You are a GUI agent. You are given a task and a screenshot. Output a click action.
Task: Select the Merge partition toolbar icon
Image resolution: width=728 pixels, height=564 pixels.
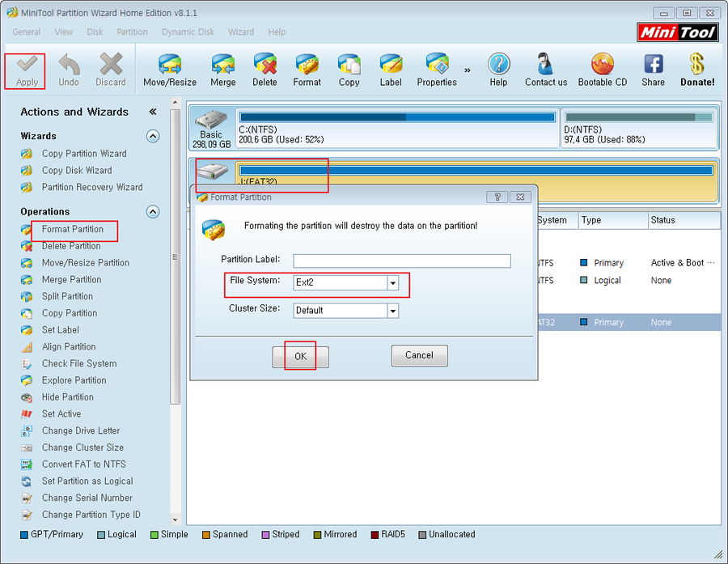[222, 65]
